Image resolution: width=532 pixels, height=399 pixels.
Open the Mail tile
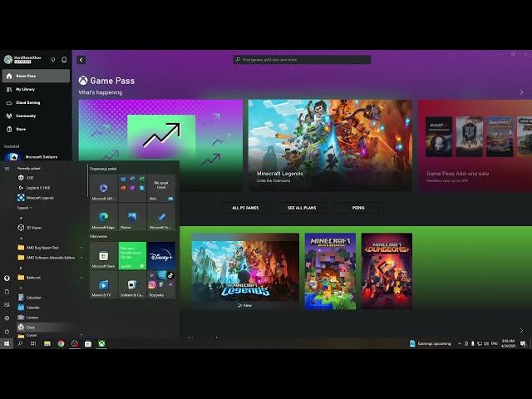[x=161, y=188]
